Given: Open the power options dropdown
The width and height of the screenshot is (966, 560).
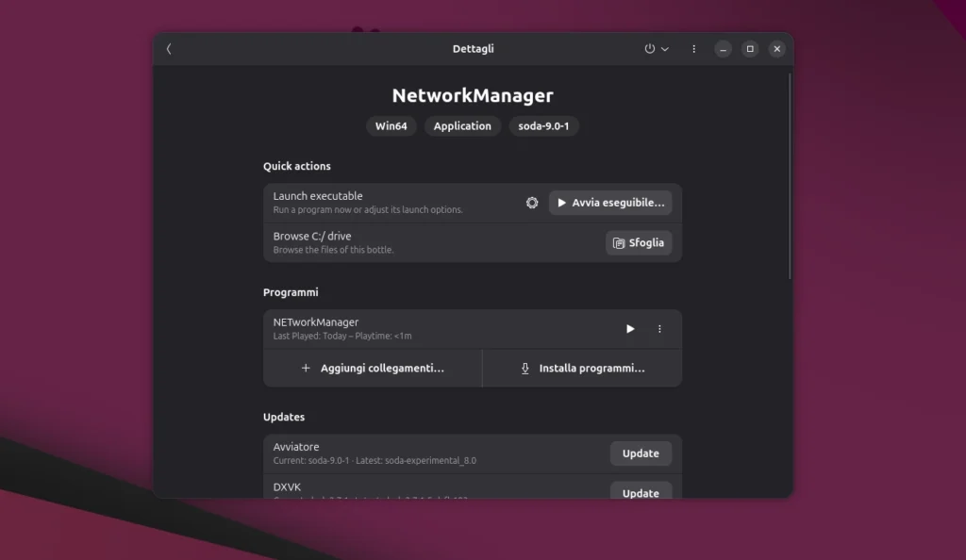Looking at the screenshot, I should click(656, 49).
